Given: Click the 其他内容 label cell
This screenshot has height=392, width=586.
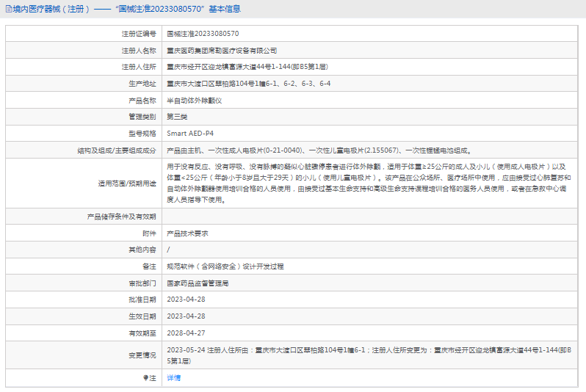Looking at the screenshot, I should pos(84,250).
